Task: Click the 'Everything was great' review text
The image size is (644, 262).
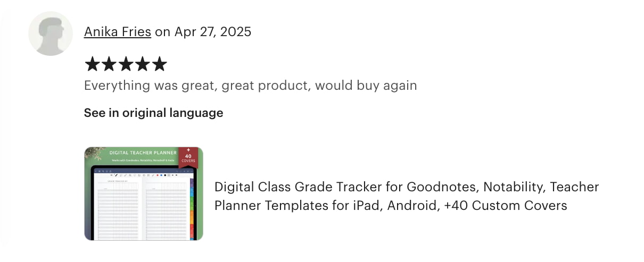Action: pyautogui.click(x=250, y=85)
